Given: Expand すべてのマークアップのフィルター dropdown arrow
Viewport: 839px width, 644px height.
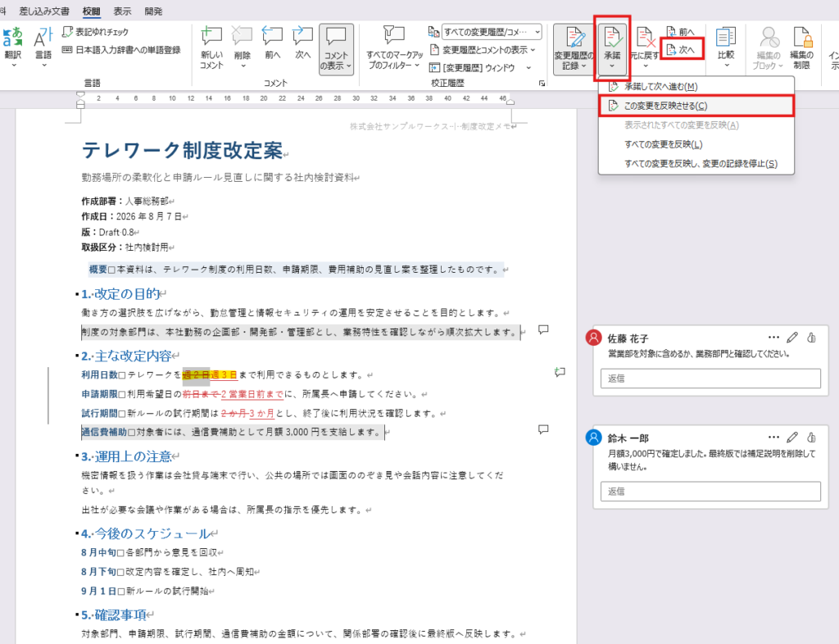Looking at the screenshot, I should [x=417, y=65].
